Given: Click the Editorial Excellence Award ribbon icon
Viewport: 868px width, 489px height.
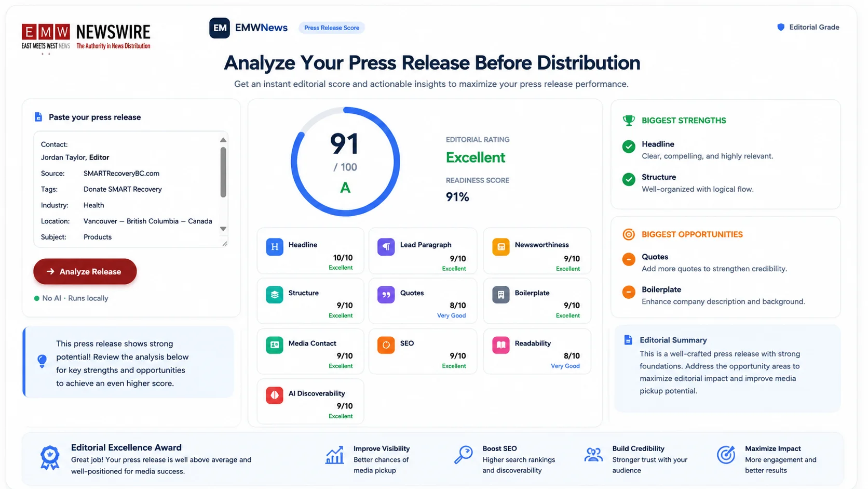Looking at the screenshot, I should [x=50, y=458].
